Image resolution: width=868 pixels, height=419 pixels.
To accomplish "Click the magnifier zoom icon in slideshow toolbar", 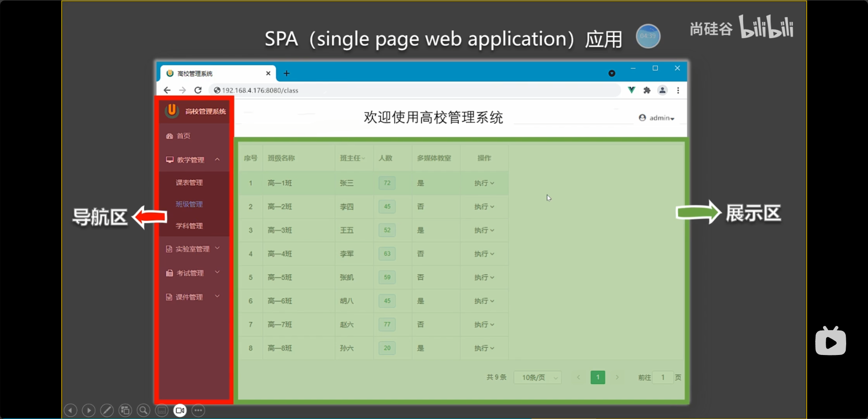I will [143, 410].
